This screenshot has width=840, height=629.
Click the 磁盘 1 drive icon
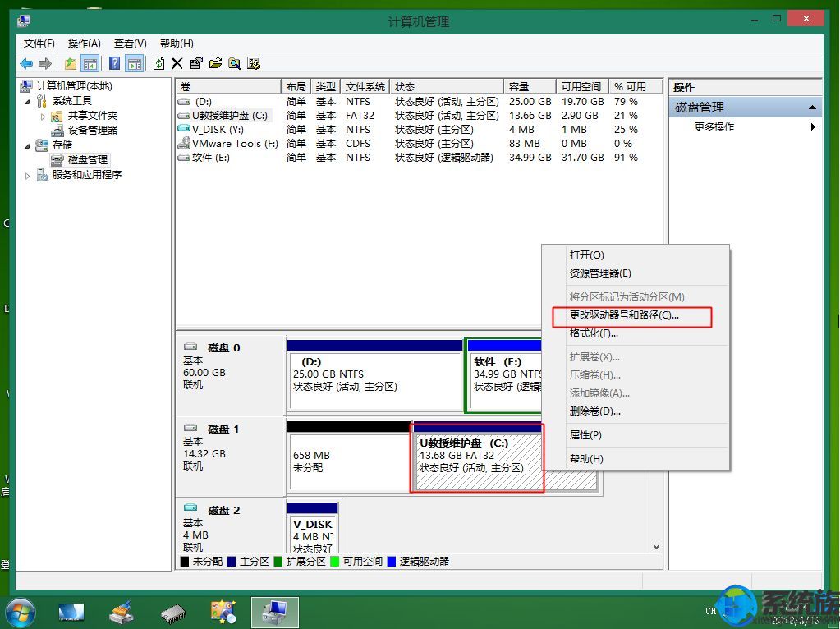point(190,428)
